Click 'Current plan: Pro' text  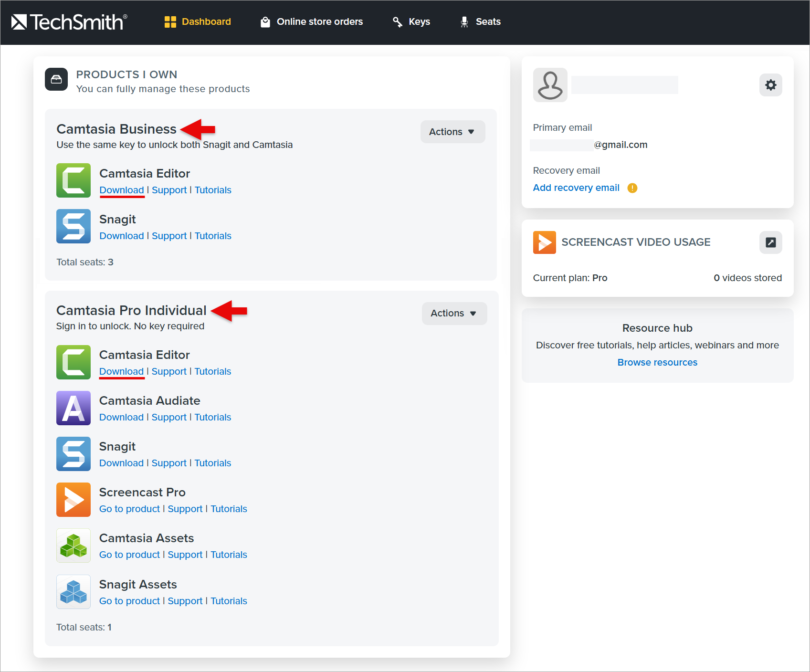pos(570,278)
